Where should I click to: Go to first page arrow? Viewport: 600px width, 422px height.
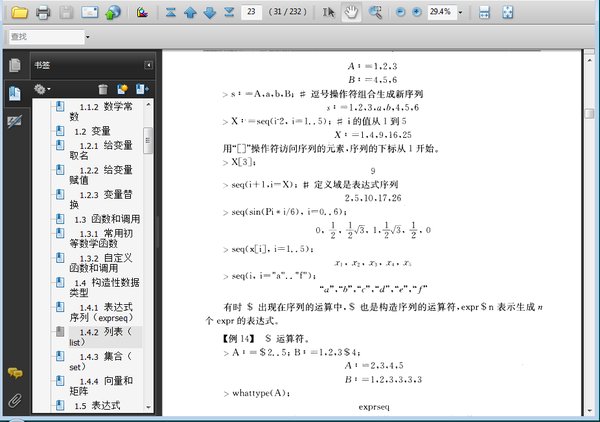(x=170, y=13)
